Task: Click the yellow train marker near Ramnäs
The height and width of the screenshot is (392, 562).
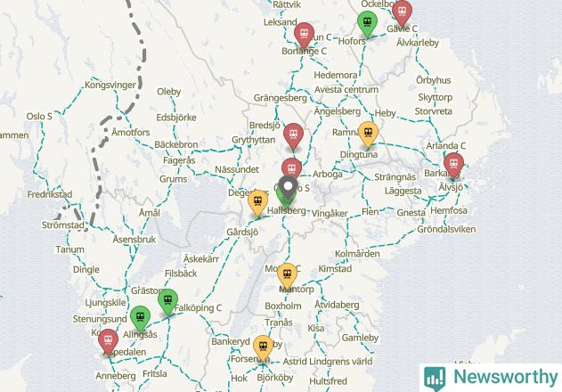Action: pyautogui.click(x=368, y=134)
